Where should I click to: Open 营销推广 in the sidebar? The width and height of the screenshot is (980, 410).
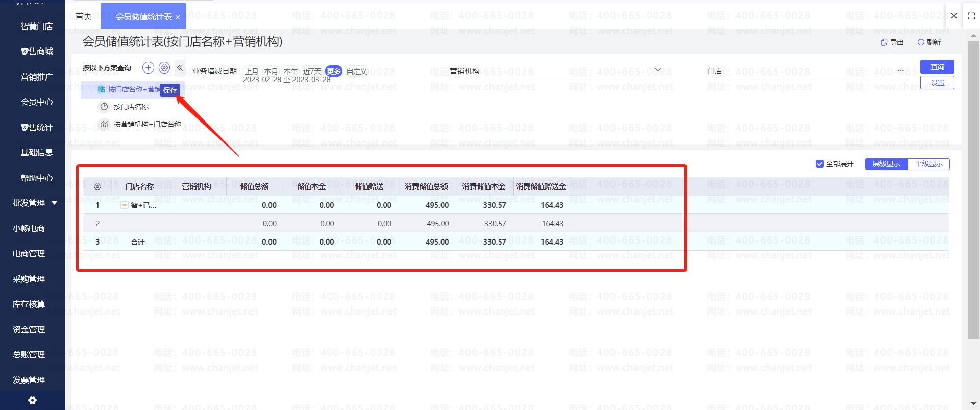coord(37,77)
